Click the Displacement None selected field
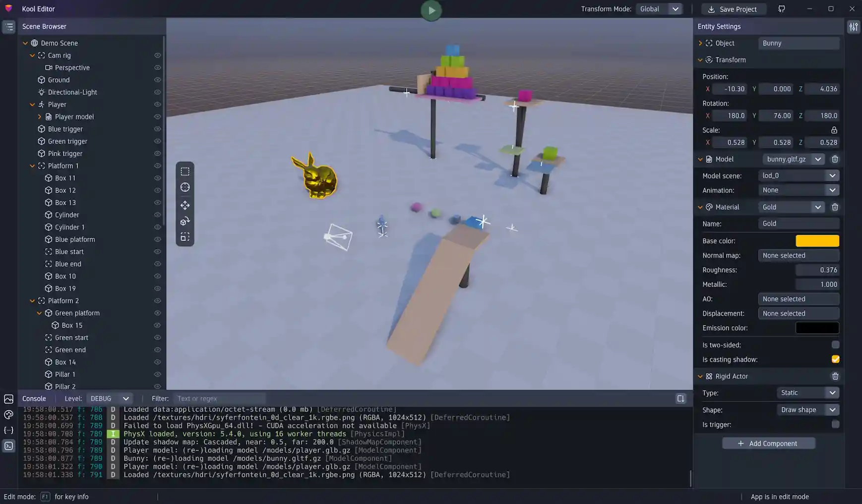Screen dimensions: 862x504 (799, 314)
